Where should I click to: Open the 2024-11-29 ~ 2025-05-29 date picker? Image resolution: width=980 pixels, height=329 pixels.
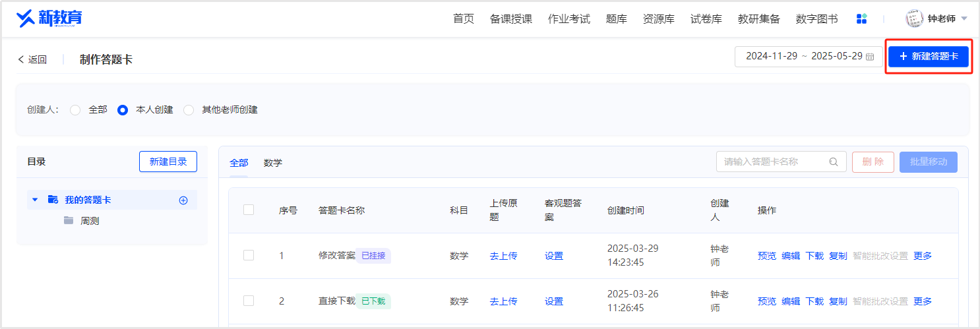[x=809, y=57]
